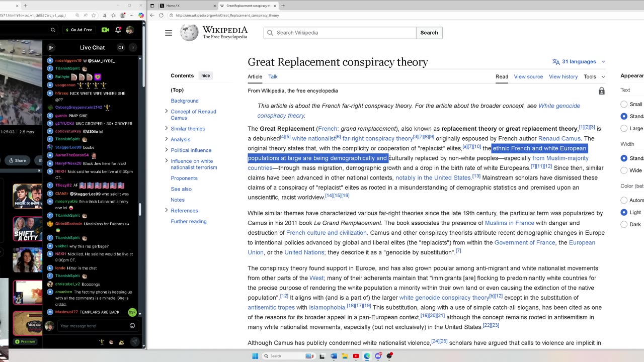The height and width of the screenshot is (362, 644).
Task: Click the Search Wikipedia input field
Action: [x=340, y=33]
